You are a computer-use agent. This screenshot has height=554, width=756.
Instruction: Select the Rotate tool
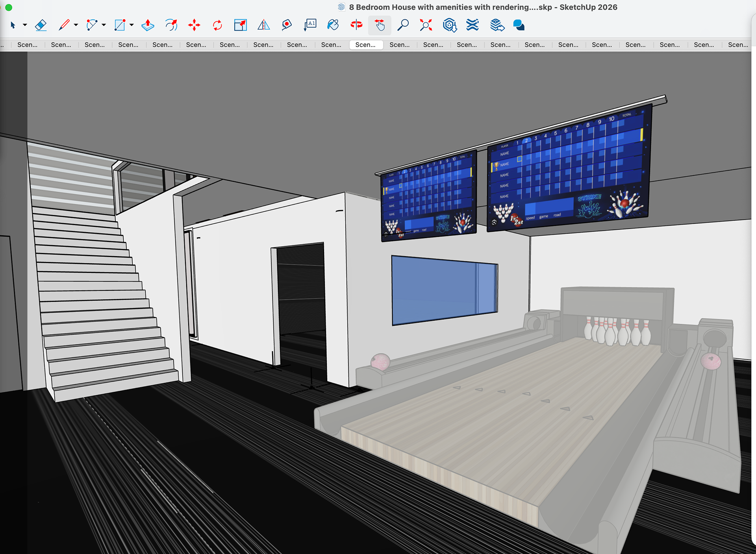tap(217, 25)
